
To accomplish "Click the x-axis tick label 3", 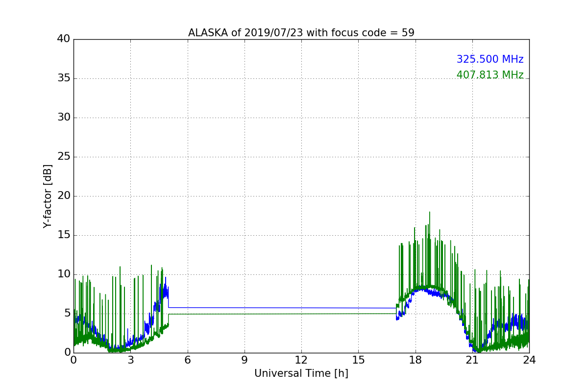I will (x=130, y=360).
